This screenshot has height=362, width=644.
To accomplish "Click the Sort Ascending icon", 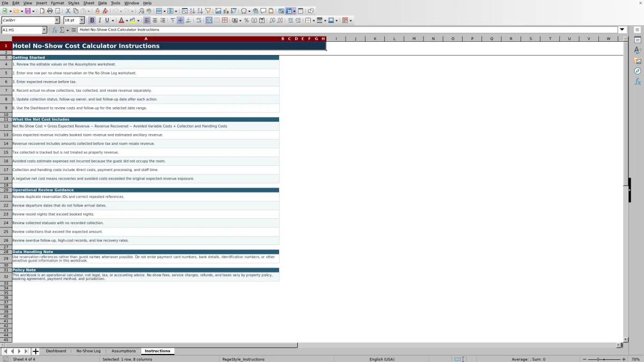I will point(192,11).
